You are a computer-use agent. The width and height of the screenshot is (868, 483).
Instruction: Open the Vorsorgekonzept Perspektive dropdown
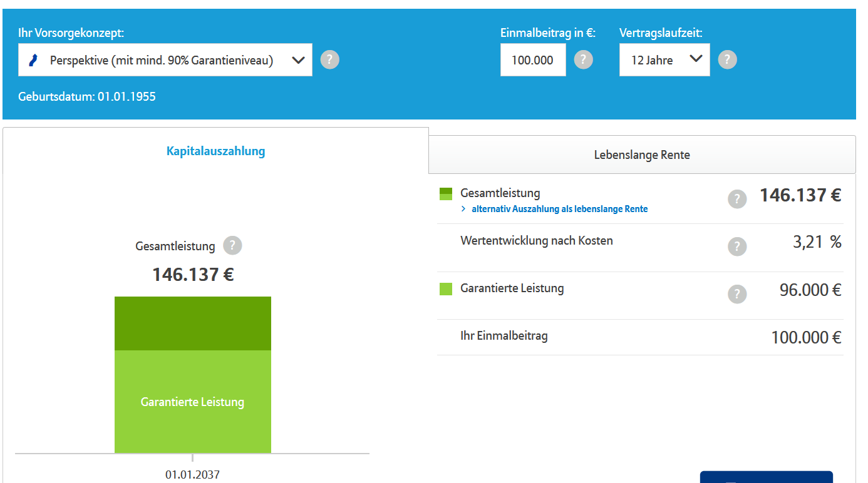tap(165, 60)
